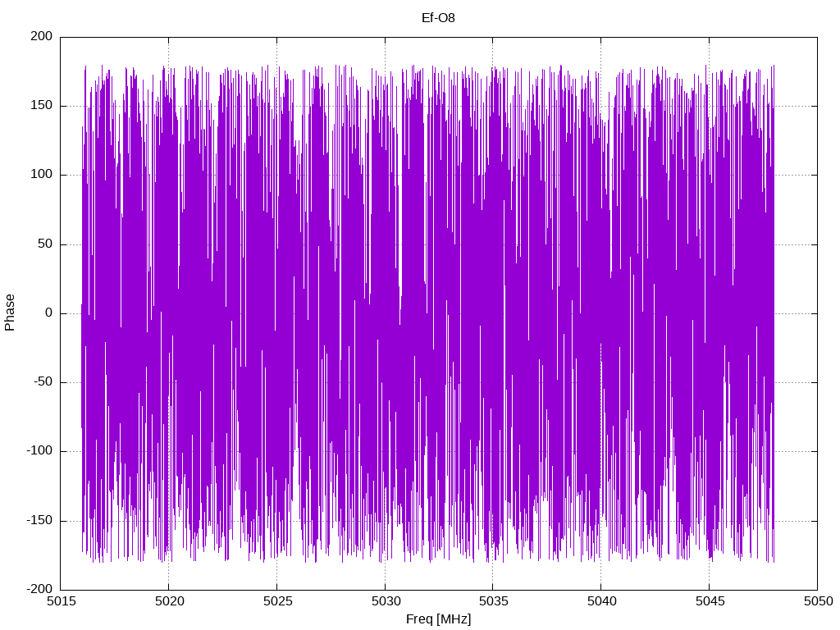Click the 100 y-axis tick label

(x=42, y=175)
